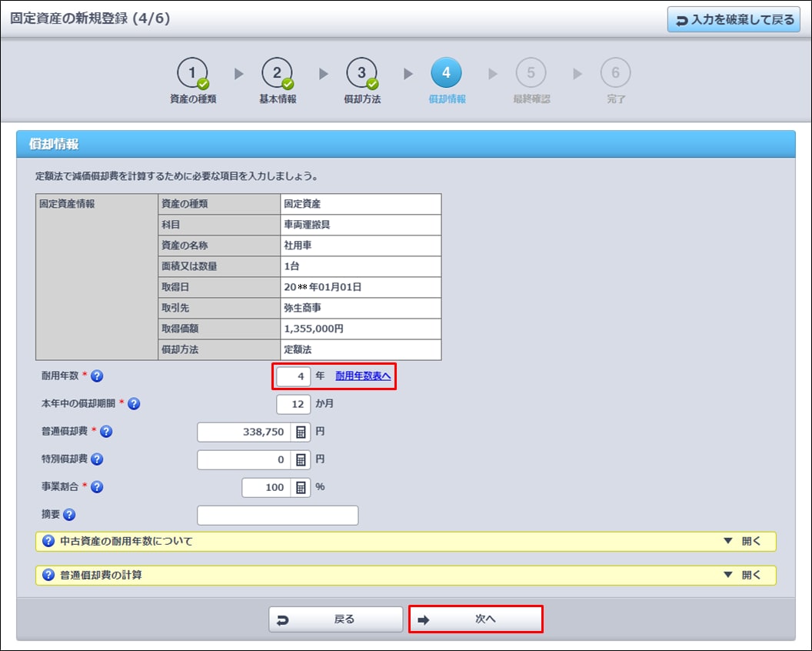Go to step 2 基本情報
The height and width of the screenshot is (651, 812).
pyautogui.click(x=278, y=80)
